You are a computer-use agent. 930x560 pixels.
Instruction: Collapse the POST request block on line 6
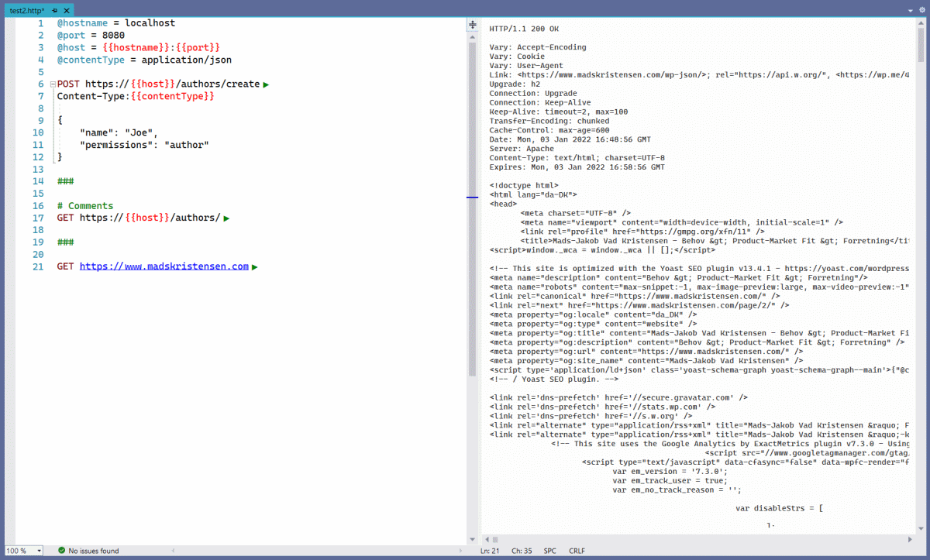(x=52, y=84)
